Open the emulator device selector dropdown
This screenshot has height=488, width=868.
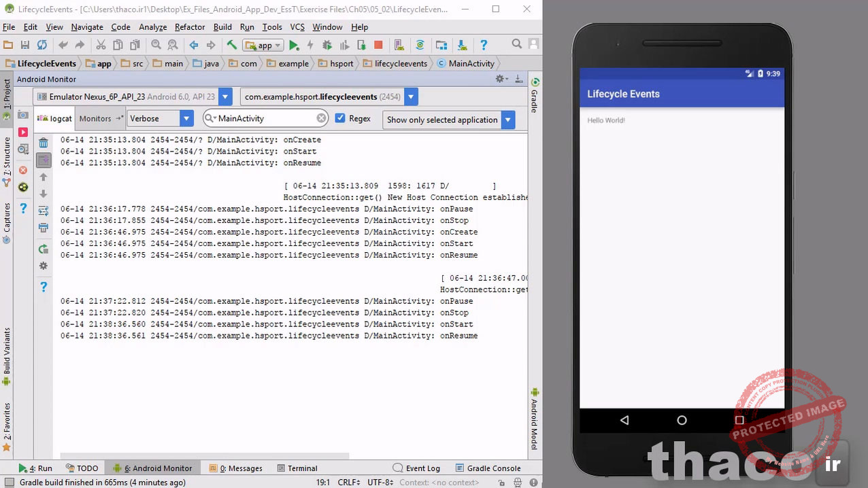click(224, 96)
